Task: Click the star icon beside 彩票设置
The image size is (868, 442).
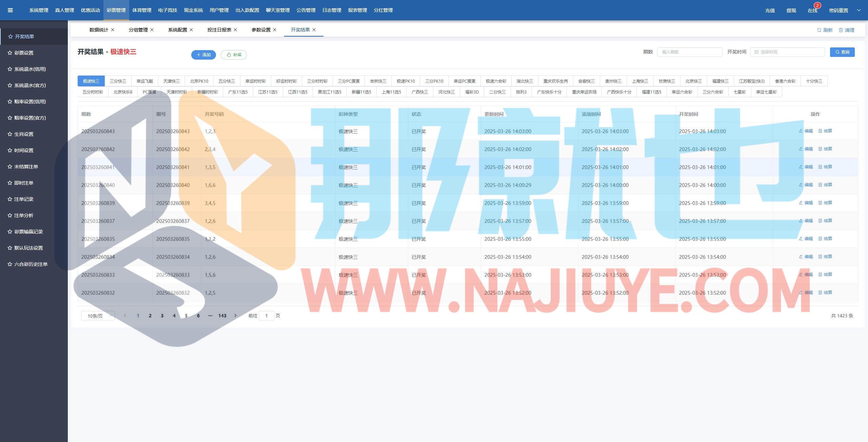Action: [10, 53]
